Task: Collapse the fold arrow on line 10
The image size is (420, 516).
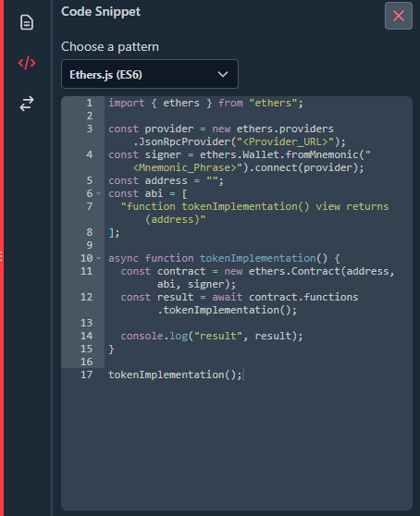Action: [98, 259]
